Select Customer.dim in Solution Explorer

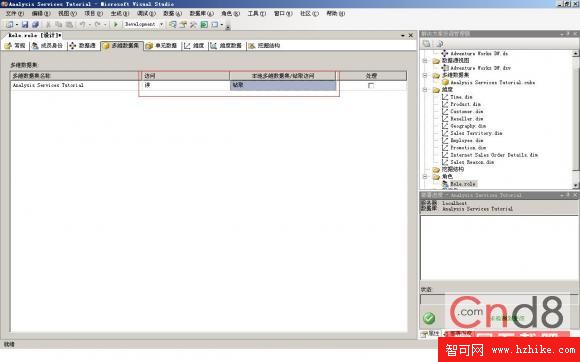466,111
